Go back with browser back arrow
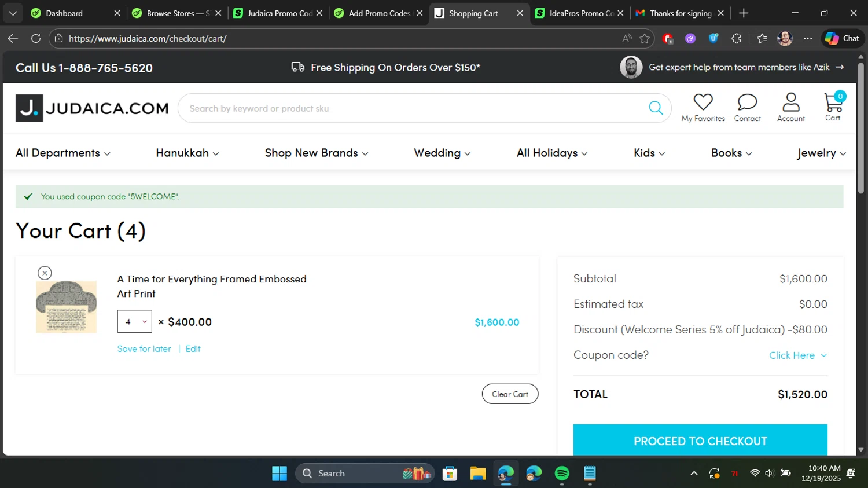Viewport: 868px width, 488px height. [13, 38]
